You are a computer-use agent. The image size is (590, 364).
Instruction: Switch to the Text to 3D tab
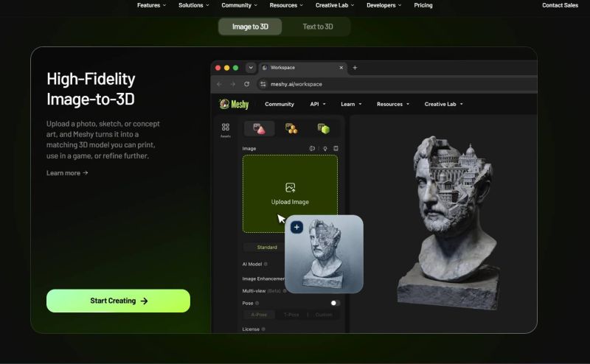(318, 27)
